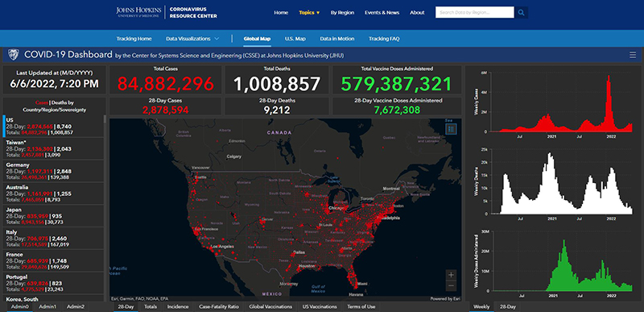
Task: Open the Case-Fatality Ratio tab
Action: click(218, 306)
